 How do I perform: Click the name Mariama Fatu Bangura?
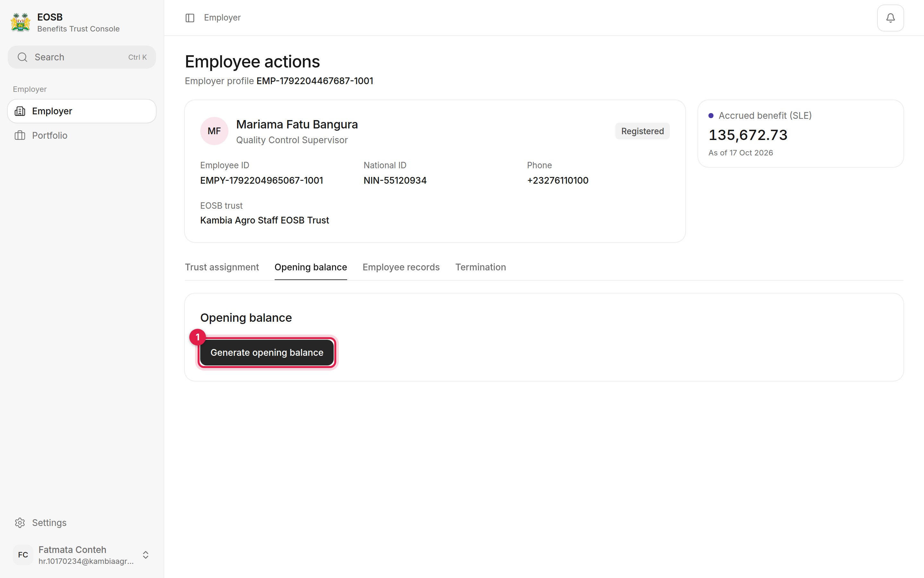(x=297, y=124)
